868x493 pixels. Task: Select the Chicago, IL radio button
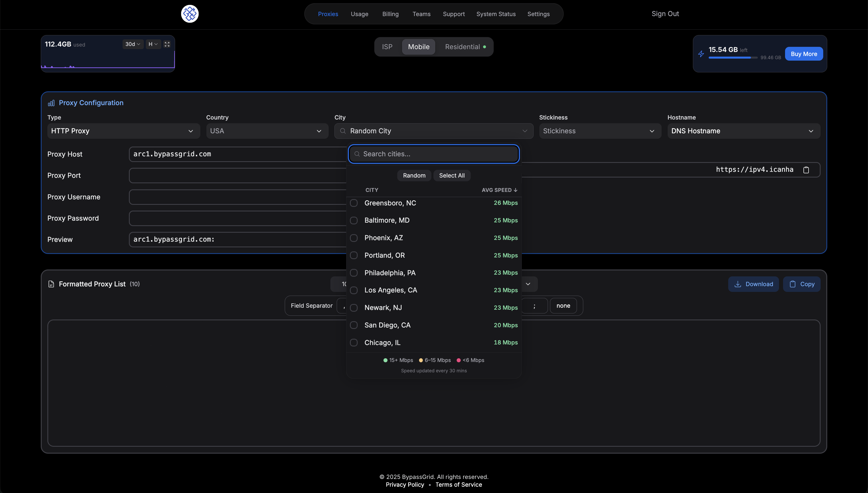click(x=354, y=343)
